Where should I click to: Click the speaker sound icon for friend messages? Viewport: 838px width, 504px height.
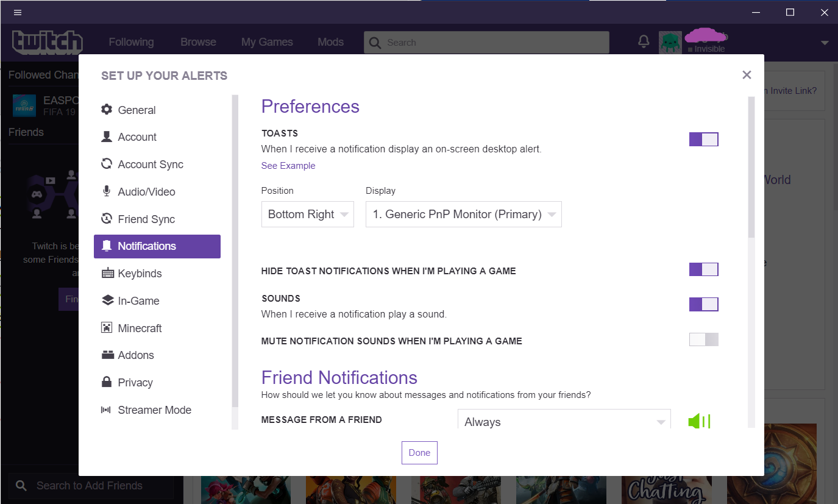[699, 421]
